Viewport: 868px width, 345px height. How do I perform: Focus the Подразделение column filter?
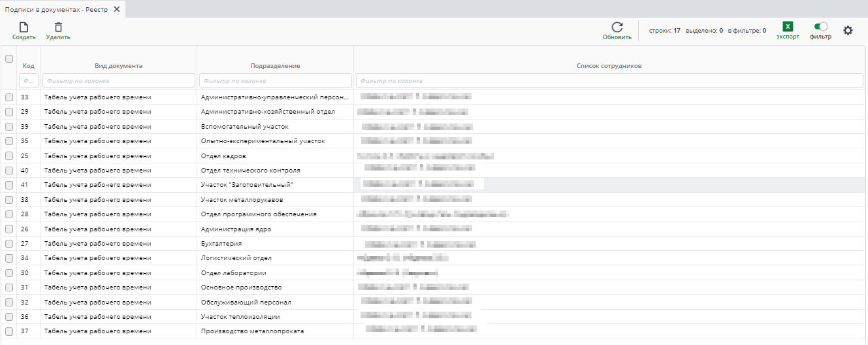pyautogui.click(x=276, y=80)
